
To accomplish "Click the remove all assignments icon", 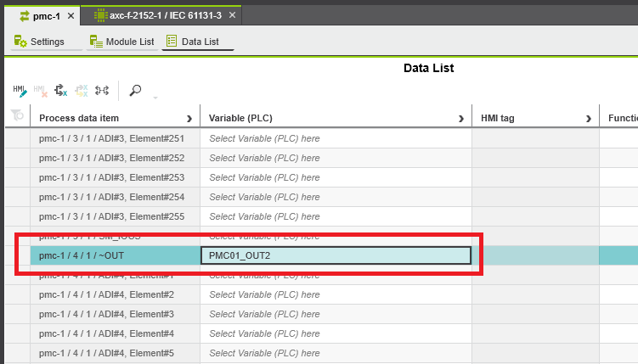I will (81, 90).
